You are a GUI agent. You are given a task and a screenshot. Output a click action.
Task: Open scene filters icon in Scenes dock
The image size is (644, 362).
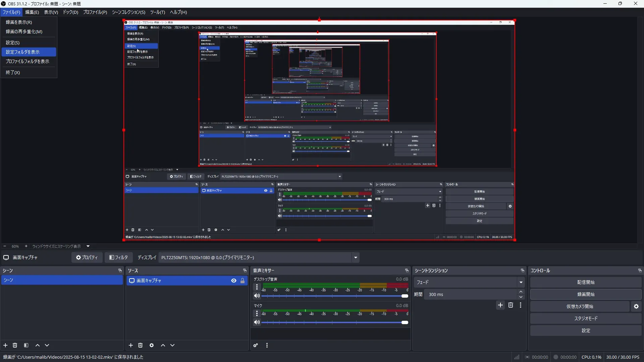[26, 345]
